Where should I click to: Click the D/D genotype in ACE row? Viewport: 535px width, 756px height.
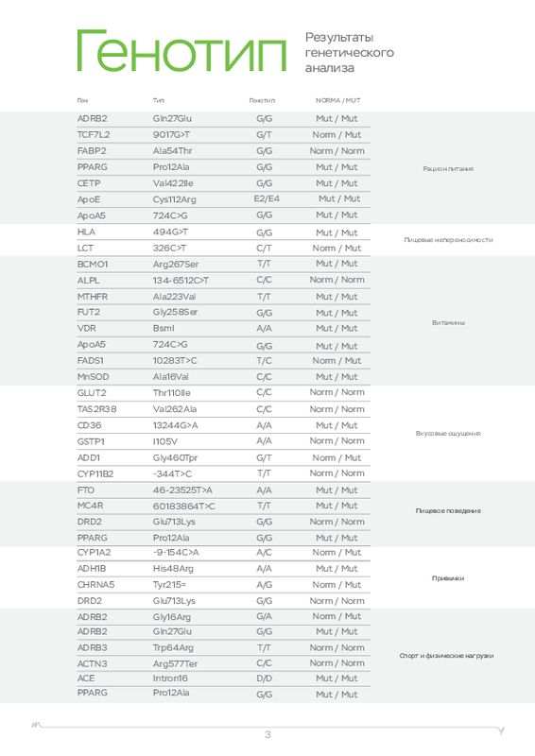(x=265, y=679)
